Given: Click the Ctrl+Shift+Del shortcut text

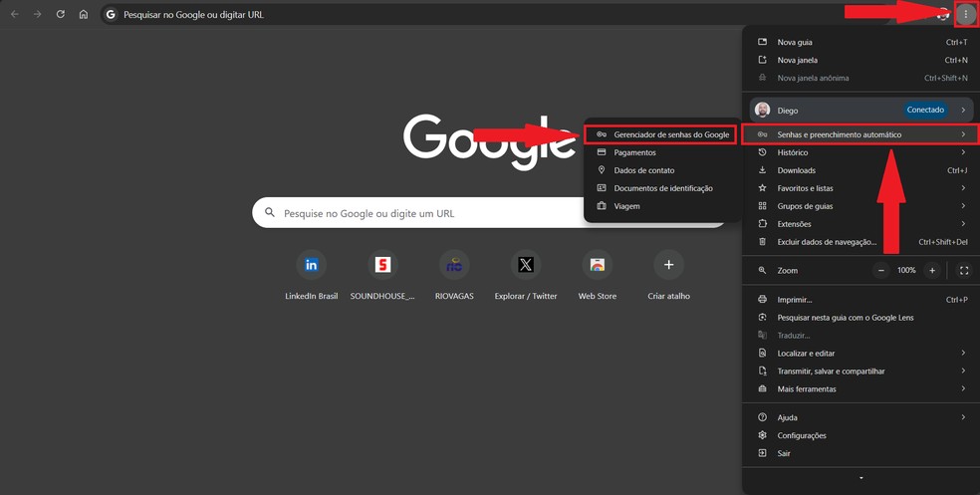Looking at the screenshot, I should click(943, 242).
